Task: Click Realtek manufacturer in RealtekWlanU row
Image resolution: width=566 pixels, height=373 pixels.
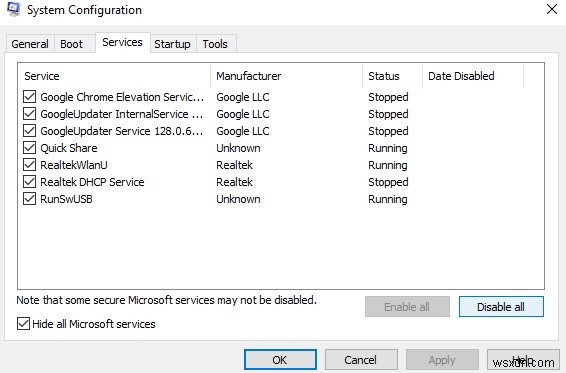Action: click(x=235, y=165)
